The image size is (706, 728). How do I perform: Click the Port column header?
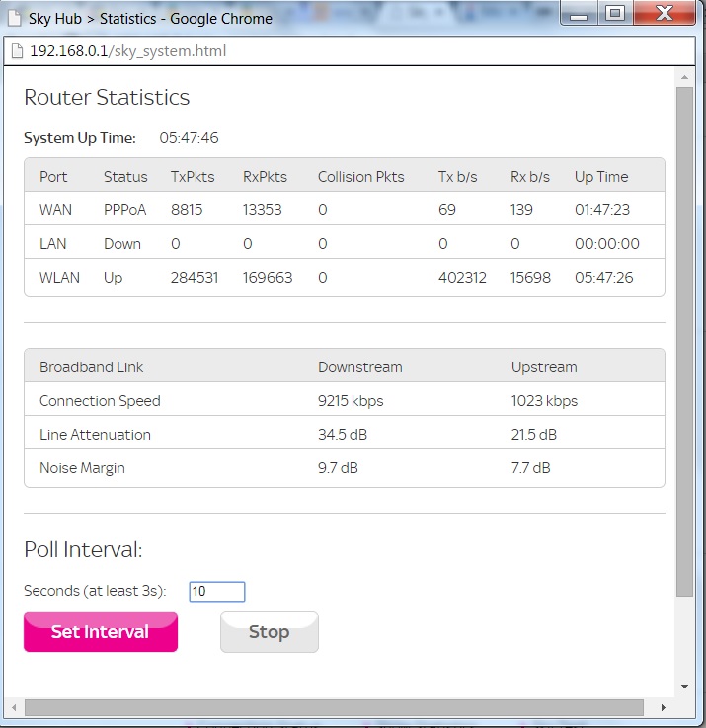coord(53,176)
